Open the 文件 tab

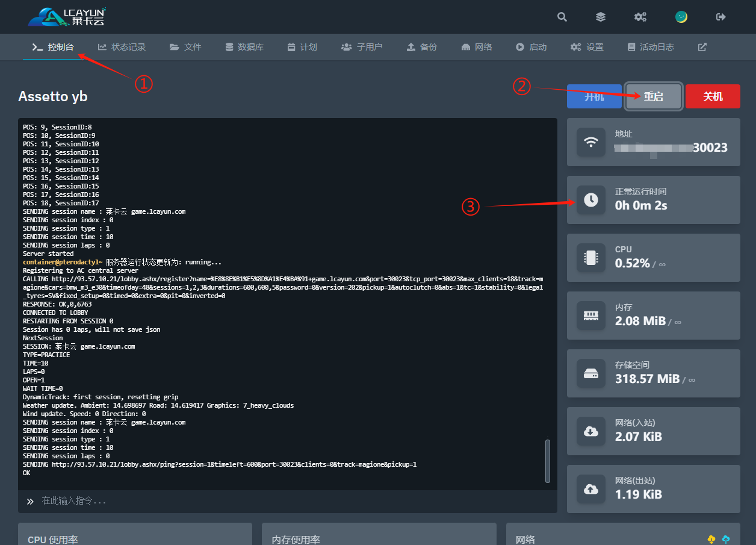[x=185, y=47]
